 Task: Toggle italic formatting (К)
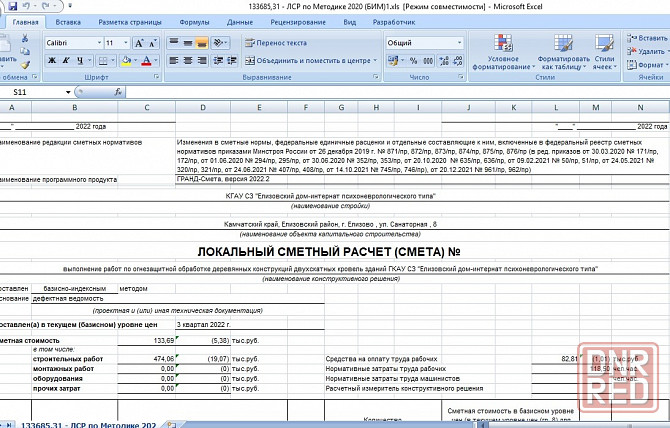point(65,60)
